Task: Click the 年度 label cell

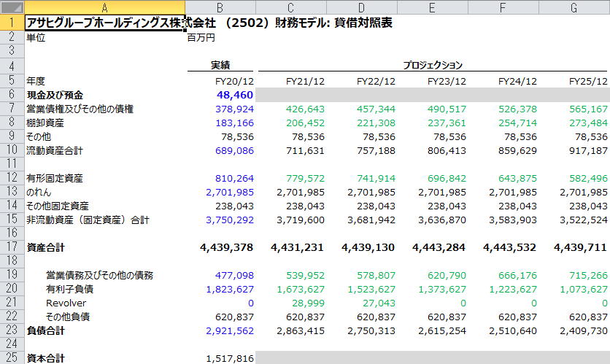Action: coord(36,81)
